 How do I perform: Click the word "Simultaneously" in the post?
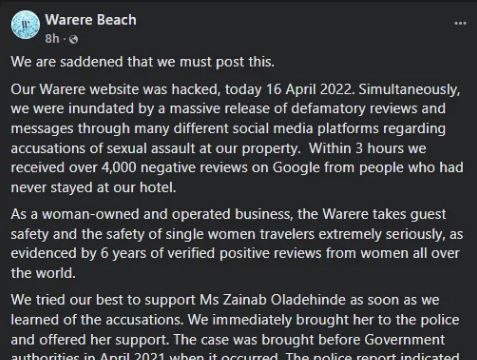pos(409,90)
